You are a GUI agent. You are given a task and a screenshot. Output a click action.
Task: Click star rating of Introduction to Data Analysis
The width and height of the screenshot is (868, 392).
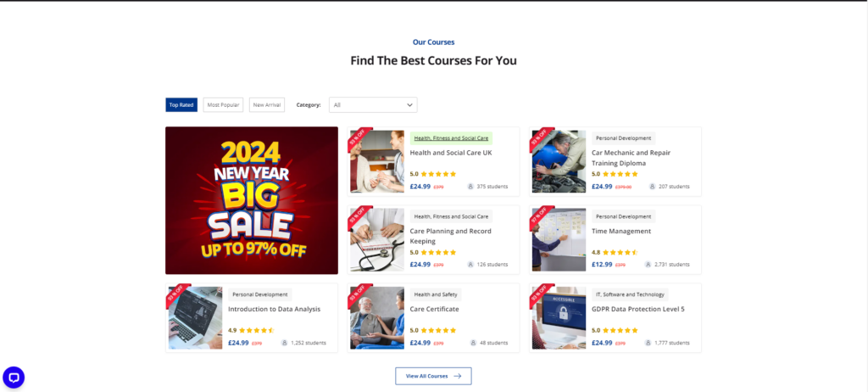[256, 330]
